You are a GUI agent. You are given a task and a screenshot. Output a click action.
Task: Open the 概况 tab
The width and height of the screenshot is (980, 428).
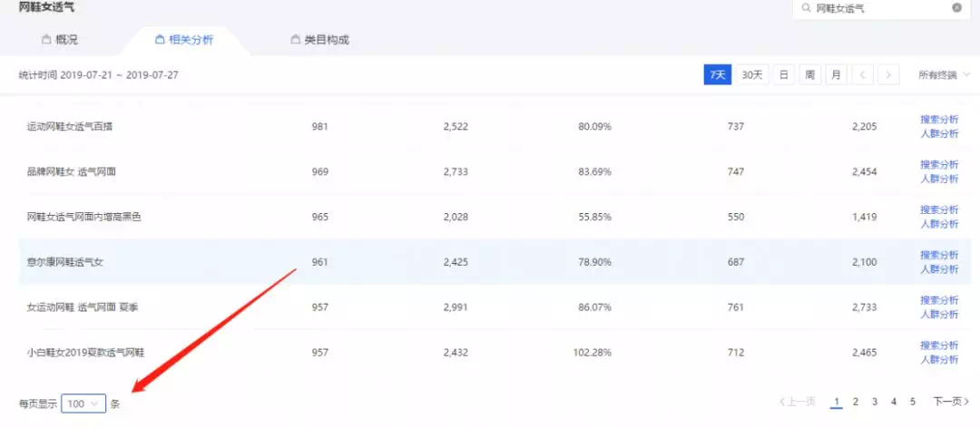click(x=60, y=40)
